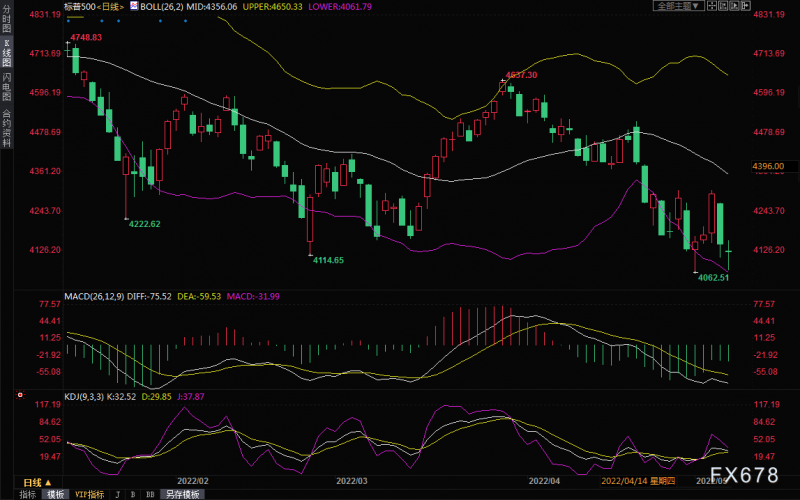
Task: Toggle the BB template button
Action: coord(150,494)
